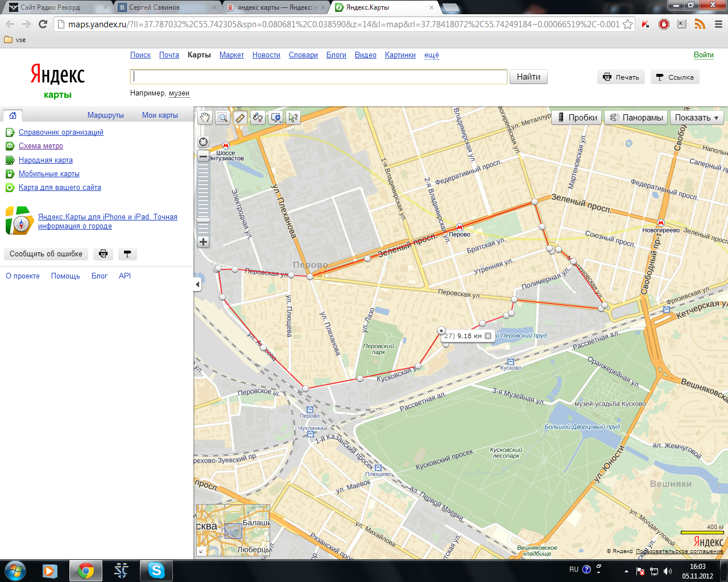The height and width of the screenshot is (582, 728).
Task: Open the О проекте footer link
Action: click(23, 276)
